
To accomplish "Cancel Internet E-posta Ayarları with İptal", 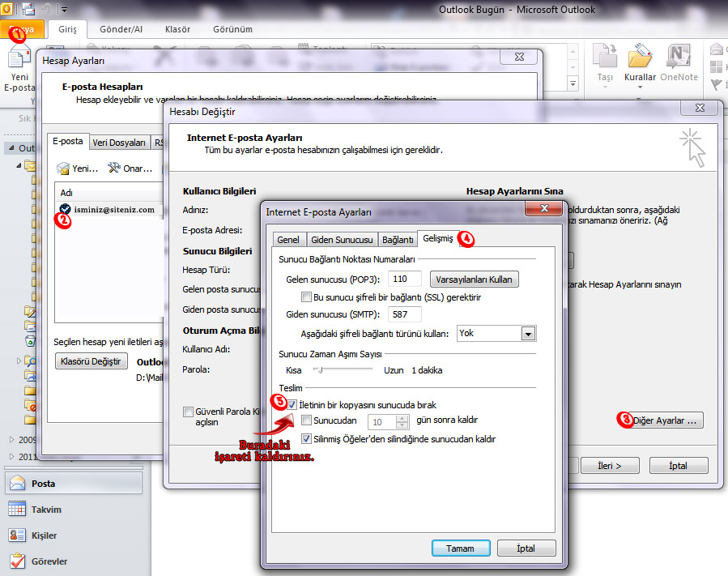I will [x=526, y=548].
